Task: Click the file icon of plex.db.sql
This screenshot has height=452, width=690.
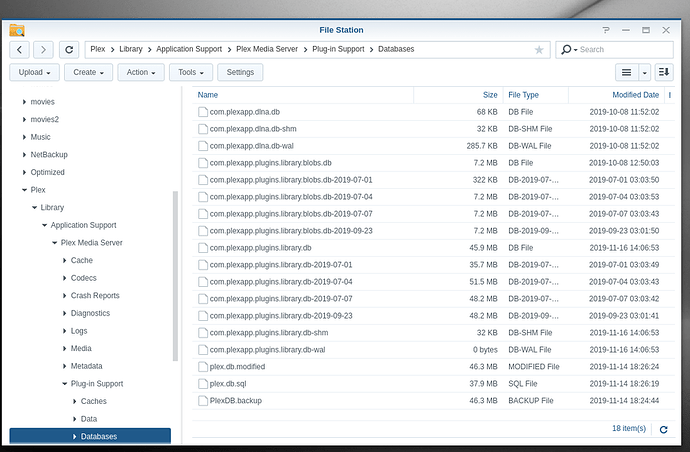Action: pos(202,384)
